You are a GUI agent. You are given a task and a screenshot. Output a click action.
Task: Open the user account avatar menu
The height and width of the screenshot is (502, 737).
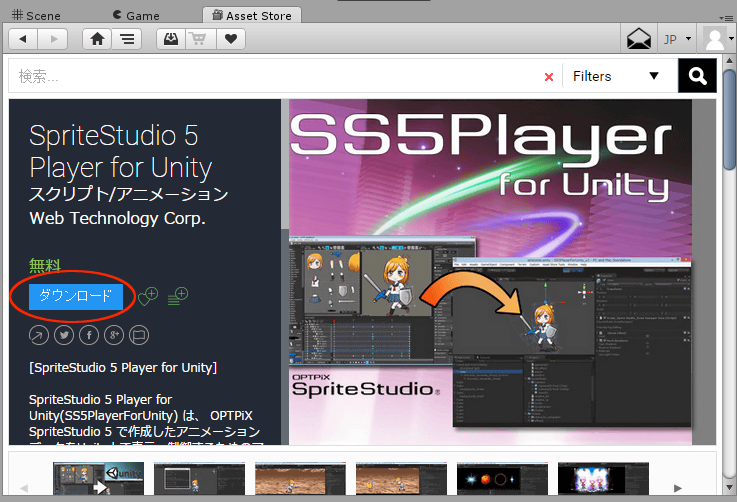pyautogui.click(x=718, y=39)
